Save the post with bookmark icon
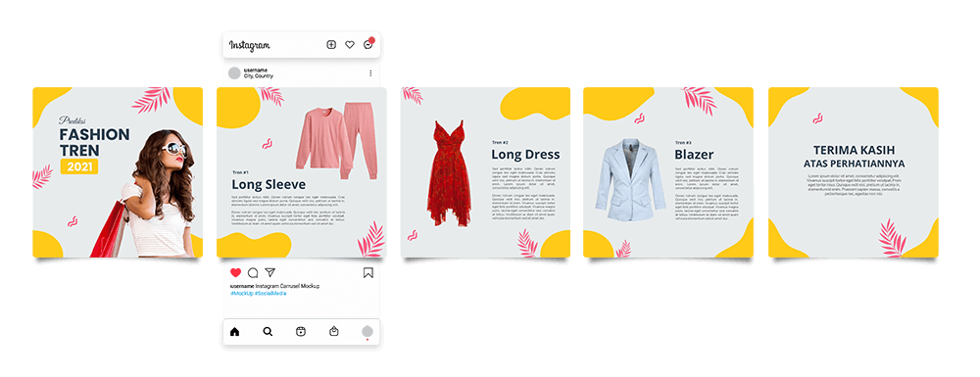The image size is (980, 377). click(x=368, y=273)
